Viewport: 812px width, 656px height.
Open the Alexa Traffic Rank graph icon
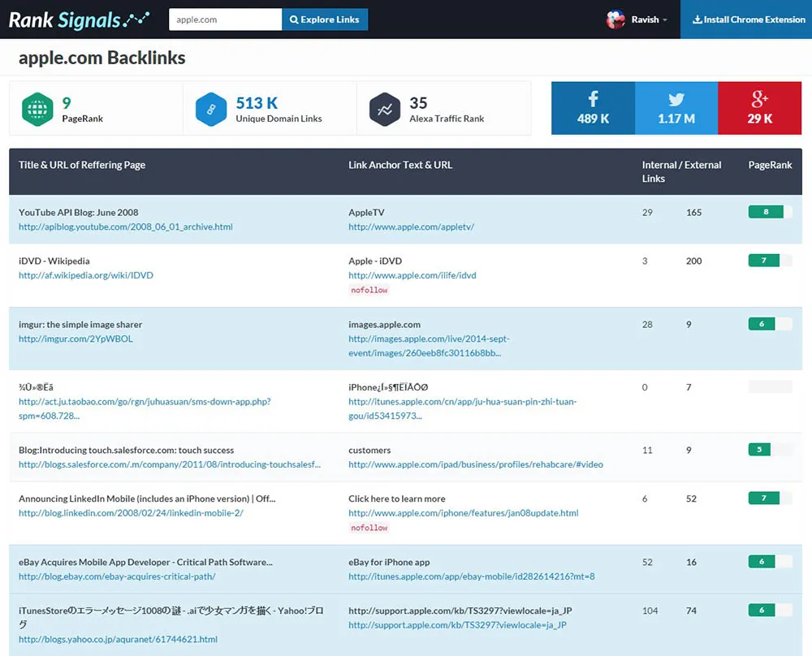click(385, 107)
